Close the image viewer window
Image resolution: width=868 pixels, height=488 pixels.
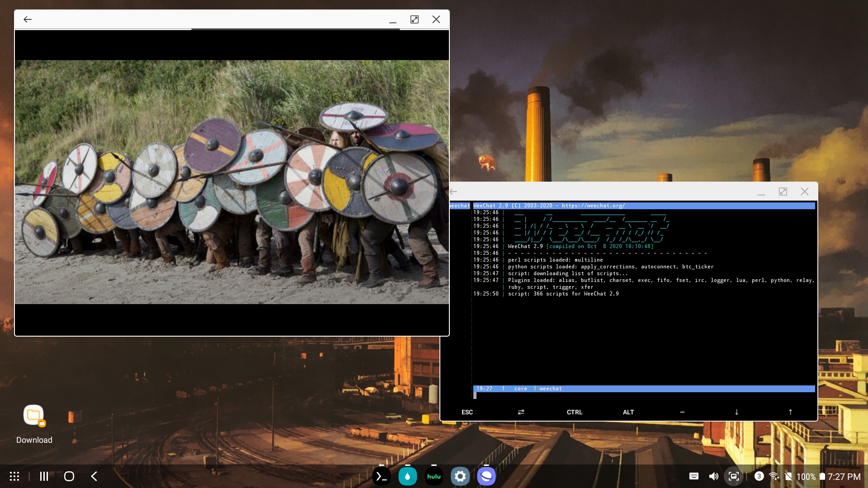pyautogui.click(x=436, y=19)
